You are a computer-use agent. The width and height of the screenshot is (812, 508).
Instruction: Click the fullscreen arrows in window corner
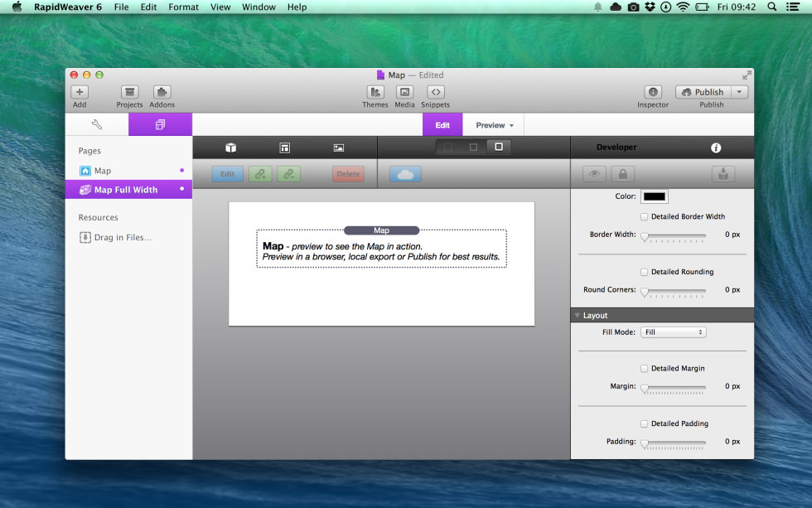pos(747,75)
